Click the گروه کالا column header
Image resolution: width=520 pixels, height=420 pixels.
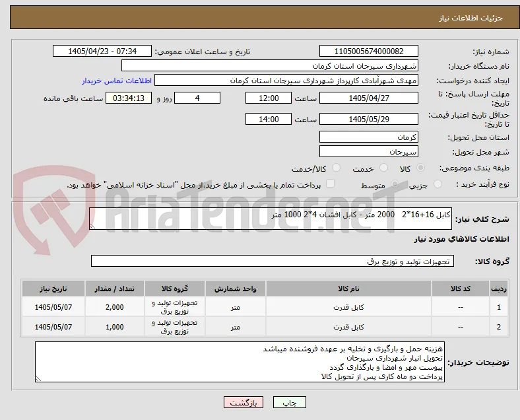tap(174, 289)
